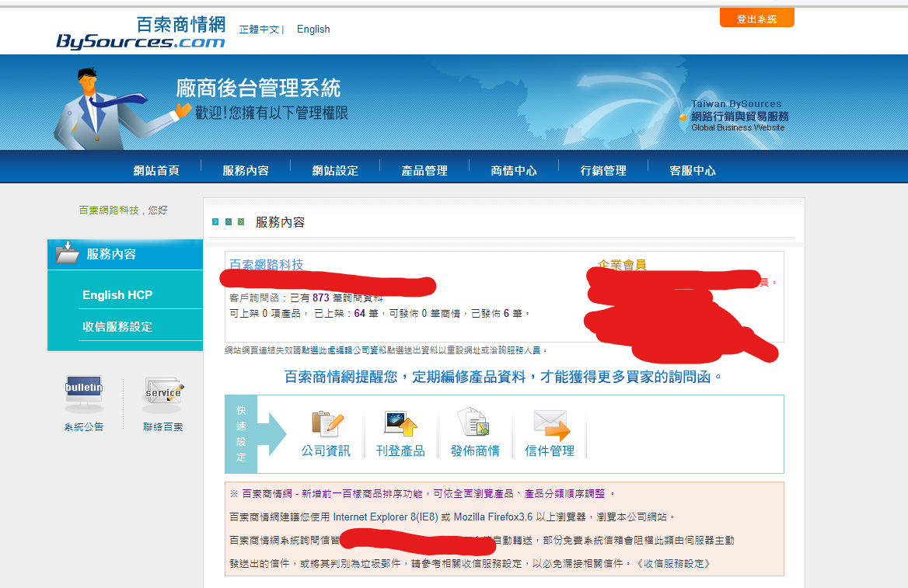Click the 百索網路科技，您好 greeting text
The width and height of the screenshot is (908, 588).
124,210
